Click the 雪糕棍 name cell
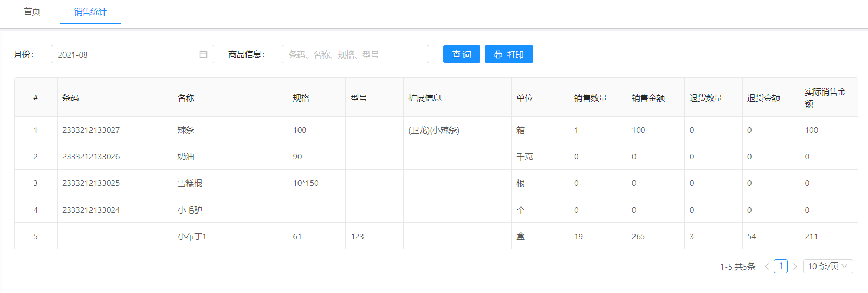Image resolution: width=868 pixels, height=293 pixels. [x=190, y=183]
